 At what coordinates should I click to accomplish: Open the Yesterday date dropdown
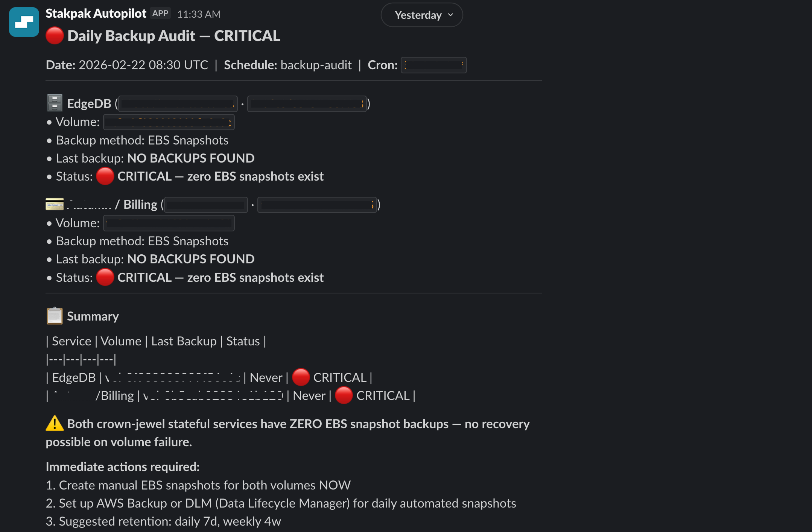[x=418, y=15]
